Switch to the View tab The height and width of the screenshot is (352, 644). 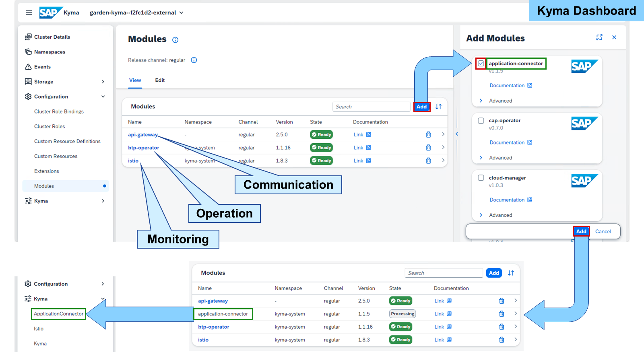click(135, 80)
